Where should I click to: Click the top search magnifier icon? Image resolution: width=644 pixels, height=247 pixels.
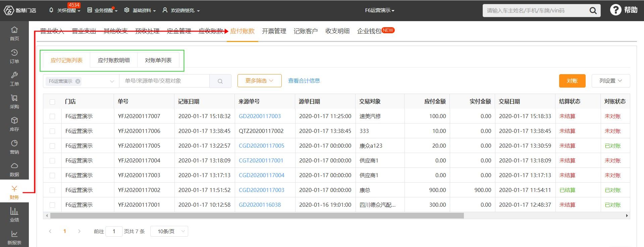pos(593,11)
